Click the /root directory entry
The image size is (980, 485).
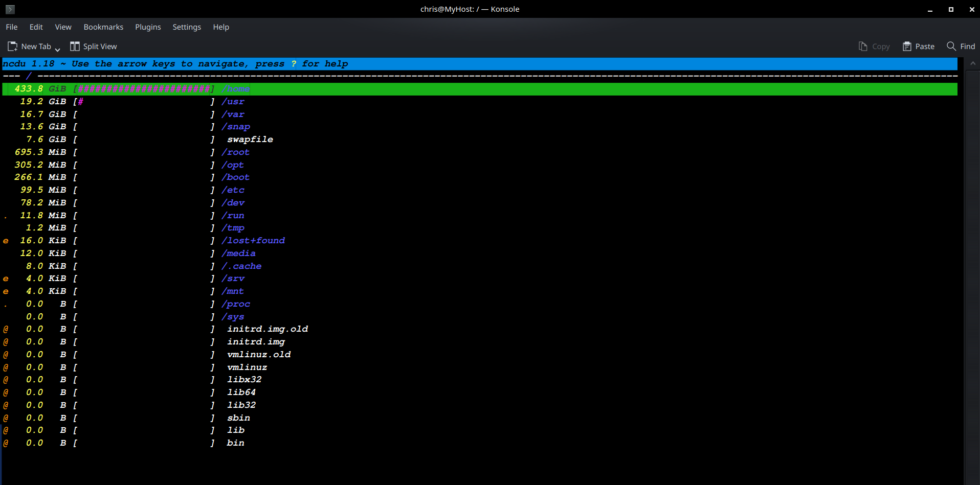[x=236, y=152]
